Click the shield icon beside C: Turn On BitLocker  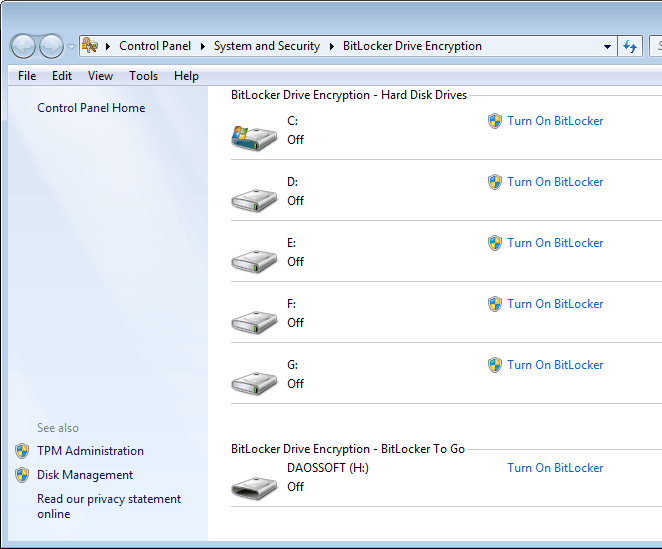(495, 121)
